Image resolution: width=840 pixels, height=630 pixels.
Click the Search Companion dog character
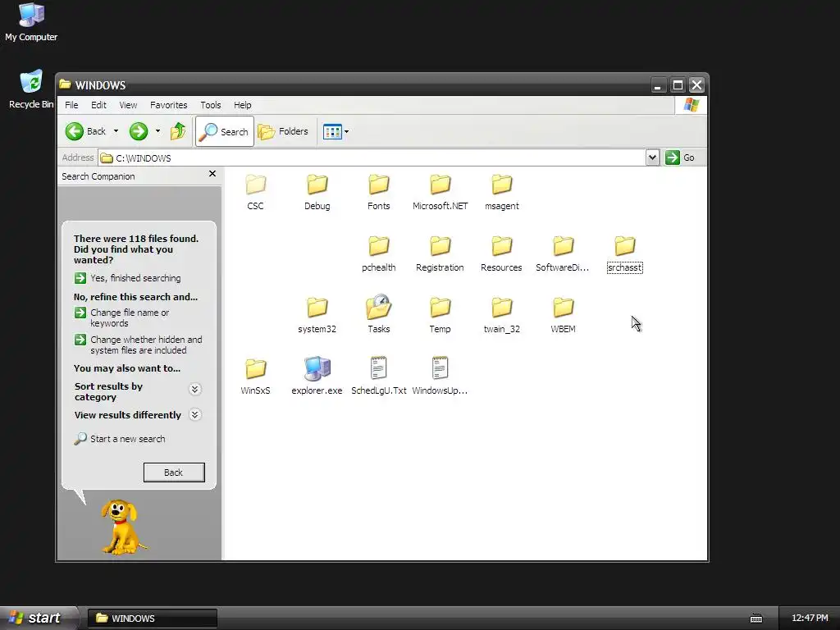click(x=121, y=527)
